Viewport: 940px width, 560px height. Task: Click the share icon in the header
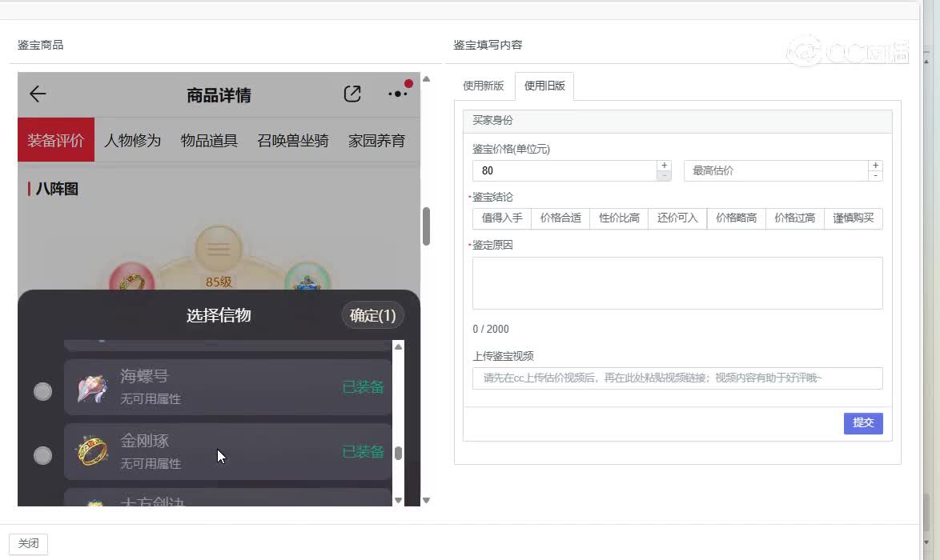pos(352,94)
